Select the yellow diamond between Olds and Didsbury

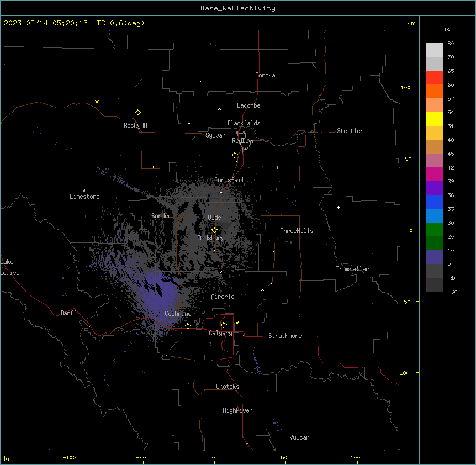pyautogui.click(x=214, y=230)
